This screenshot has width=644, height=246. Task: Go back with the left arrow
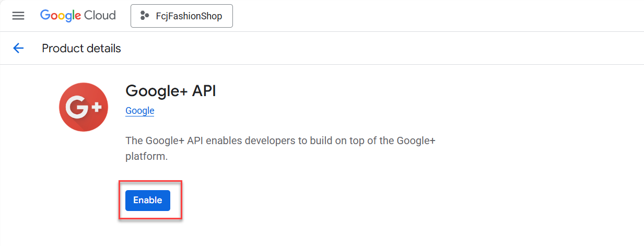coord(18,49)
